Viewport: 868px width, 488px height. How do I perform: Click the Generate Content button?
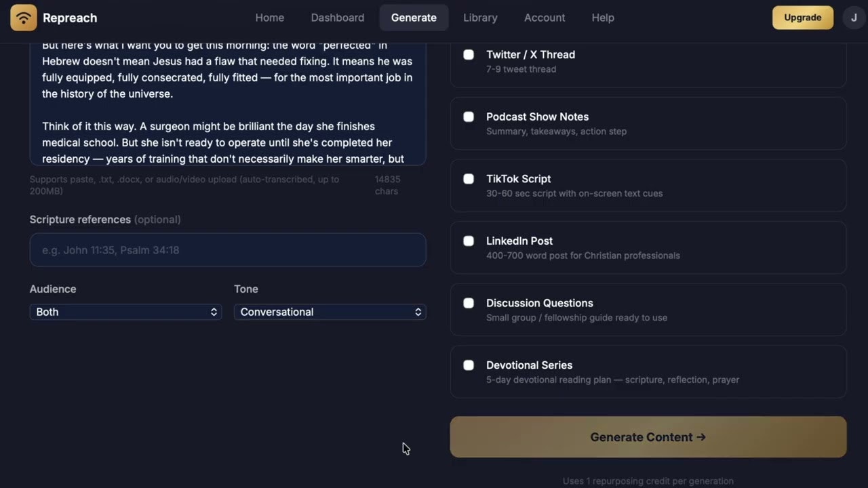(x=648, y=437)
